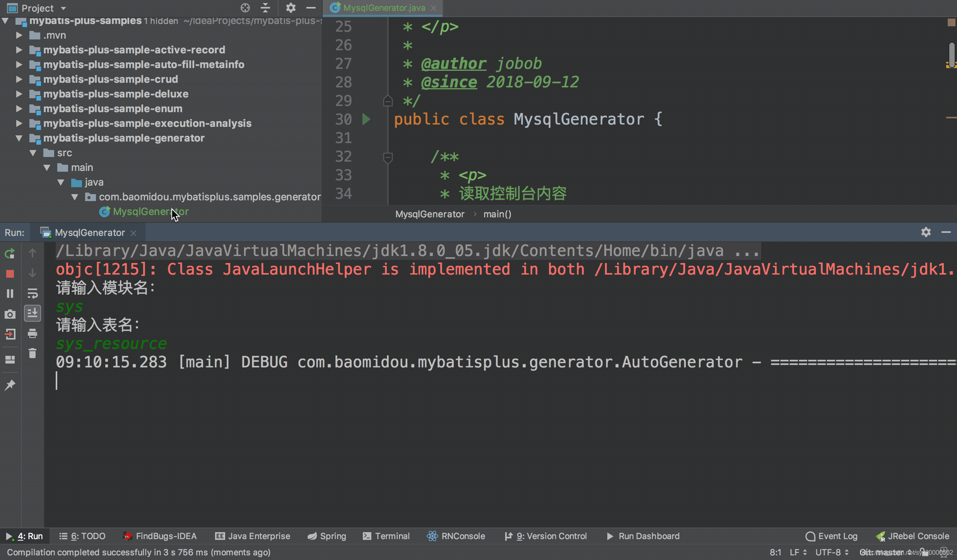Screen dimensions: 957x560
Task: Open the 9: Version Control tool window
Action: 546,536
